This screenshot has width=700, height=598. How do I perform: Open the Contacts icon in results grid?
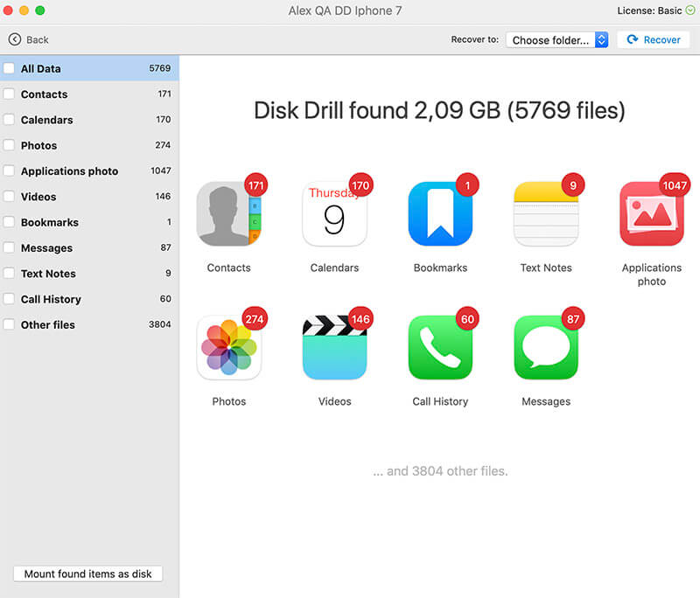coord(228,213)
